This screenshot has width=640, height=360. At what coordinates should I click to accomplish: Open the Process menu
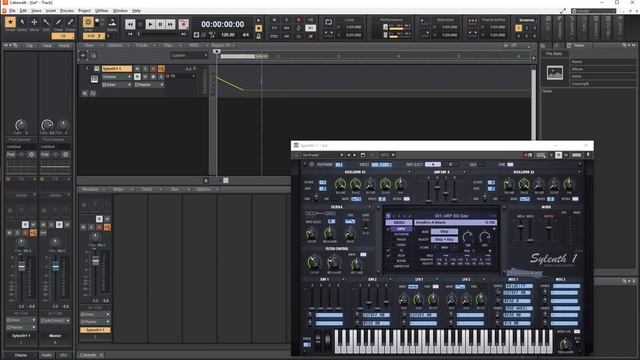point(67,11)
